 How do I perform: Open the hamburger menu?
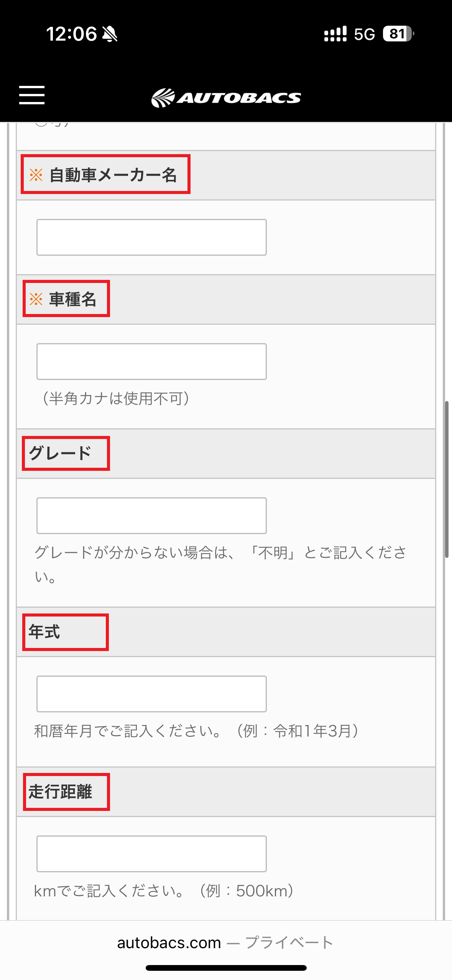point(32,95)
